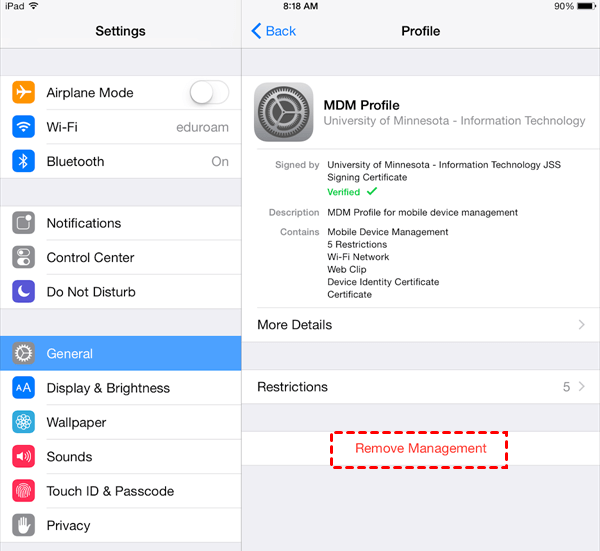Tap Remove Management

[421, 448]
